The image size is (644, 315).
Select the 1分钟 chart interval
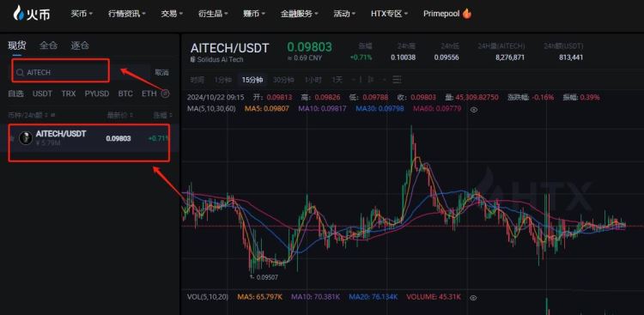[x=222, y=80]
